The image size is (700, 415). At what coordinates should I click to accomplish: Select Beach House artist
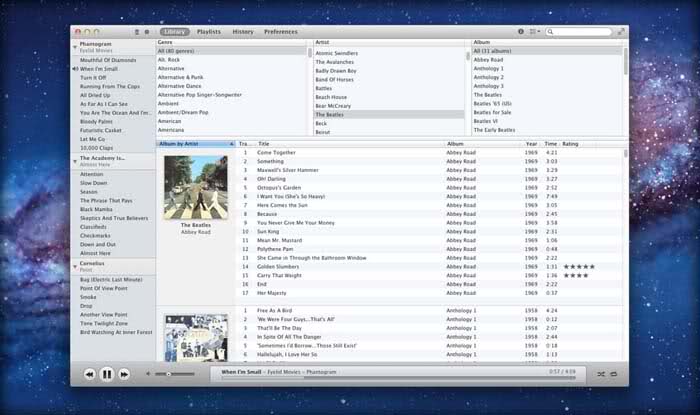pyautogui.click(x=331, y=97)
